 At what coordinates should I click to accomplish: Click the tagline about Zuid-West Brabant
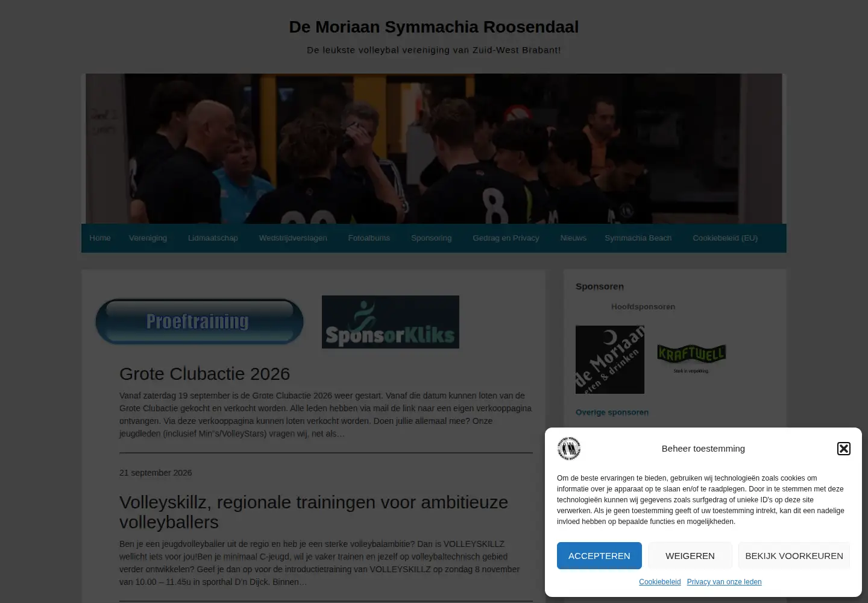(x=434, y=50)
